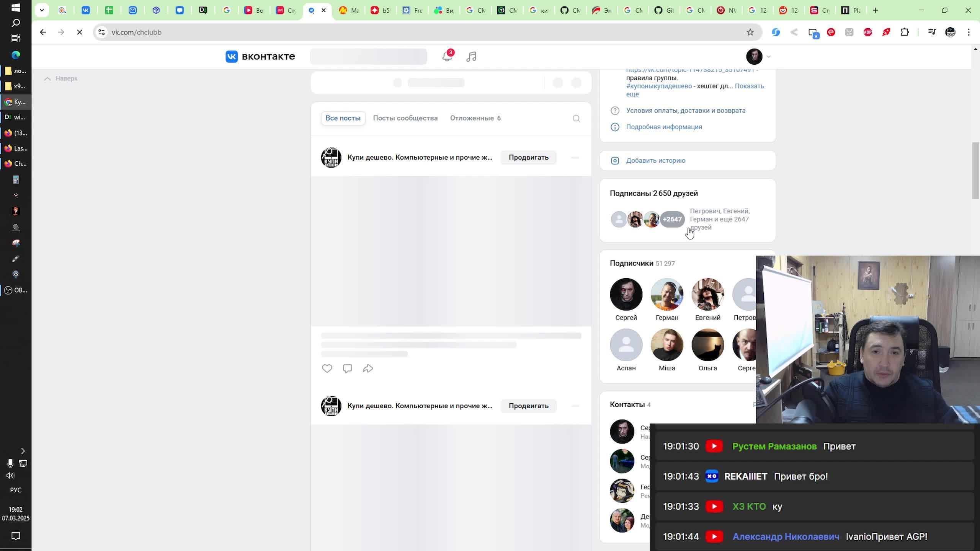The height and width of the screenshot is (551, 980).
Task: Click Продвигать on the first post
Action: coord(528,157)
